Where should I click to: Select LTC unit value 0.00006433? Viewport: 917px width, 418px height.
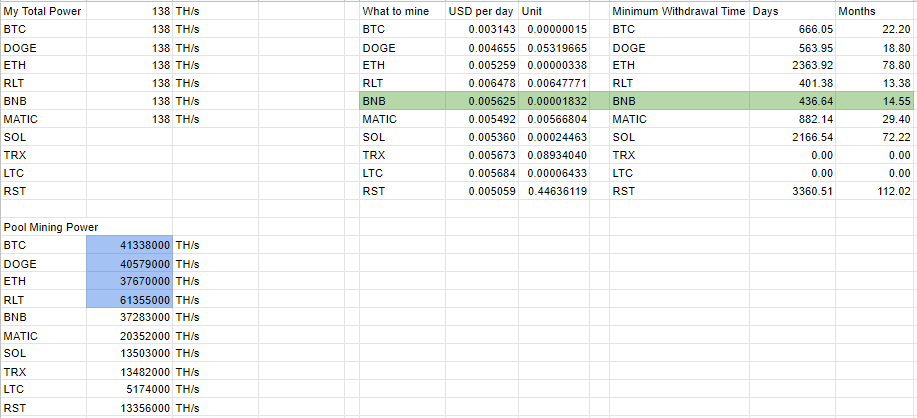coord(554,173)
